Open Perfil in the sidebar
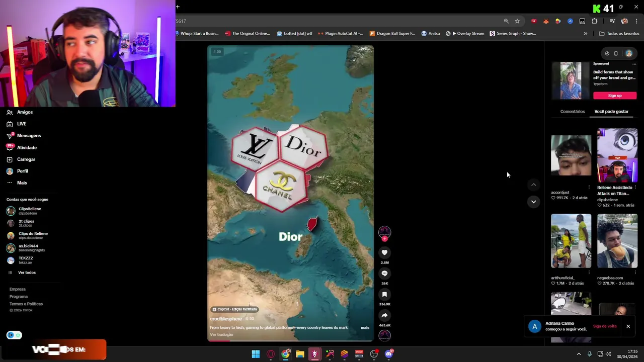Screen dimensions: 644x362 [18, 171]
